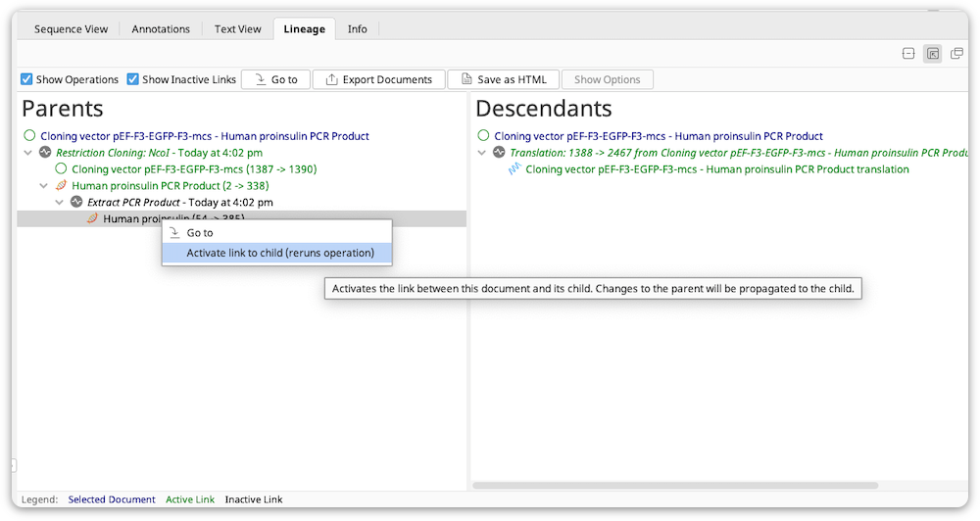Click the Export Documents button
Screen dimensions: 980x521
click(378, 79)
